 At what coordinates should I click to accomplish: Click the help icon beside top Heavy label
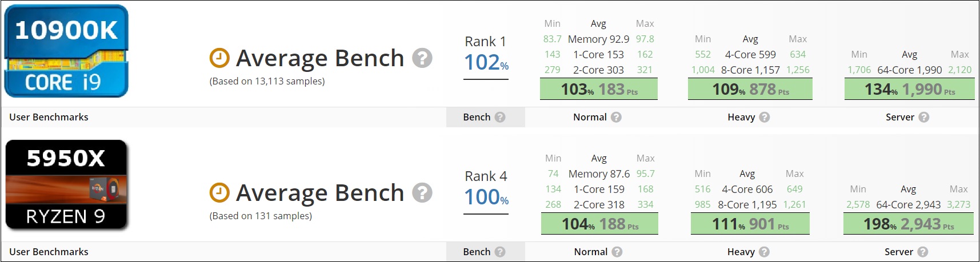765,117
